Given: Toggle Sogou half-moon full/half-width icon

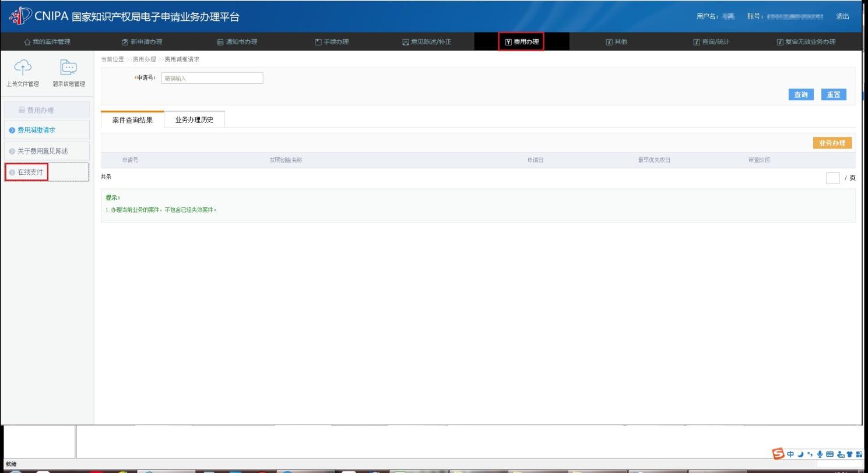Looking at the screenshot, I should (x=801, y=454).
